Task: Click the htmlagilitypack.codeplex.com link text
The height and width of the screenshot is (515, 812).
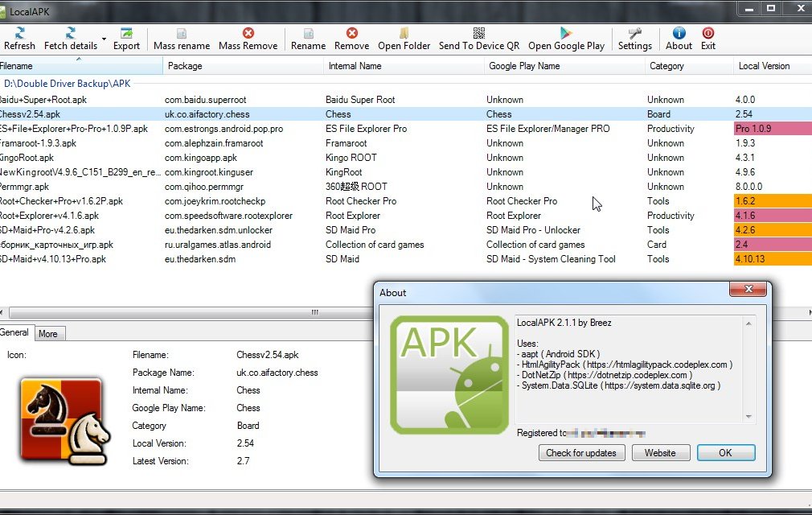Action: tap(657, 365)
